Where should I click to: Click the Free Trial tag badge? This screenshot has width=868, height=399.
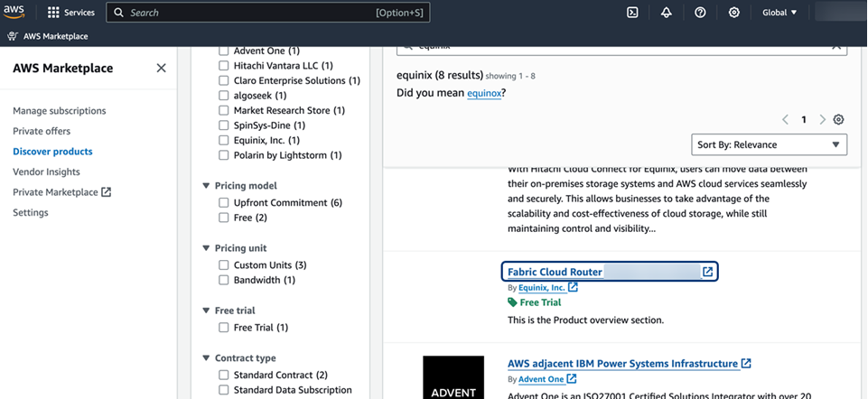pyautogui.click(x=534, y=302)
